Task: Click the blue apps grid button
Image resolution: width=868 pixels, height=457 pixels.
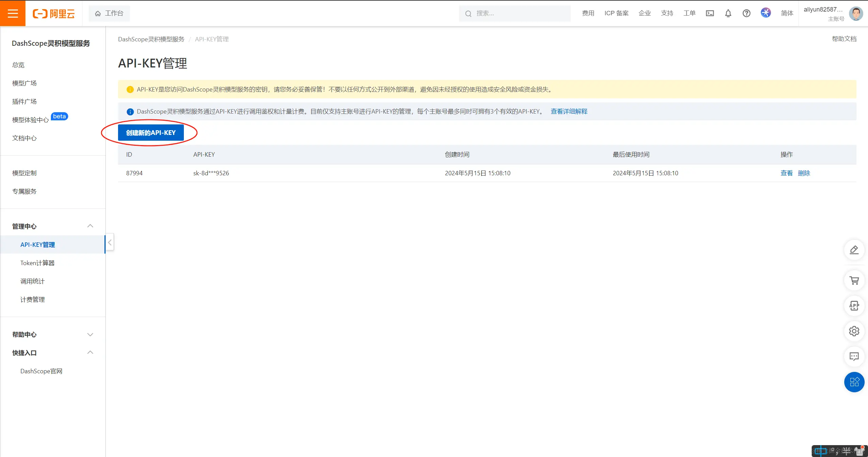Action: click(854, 382)
